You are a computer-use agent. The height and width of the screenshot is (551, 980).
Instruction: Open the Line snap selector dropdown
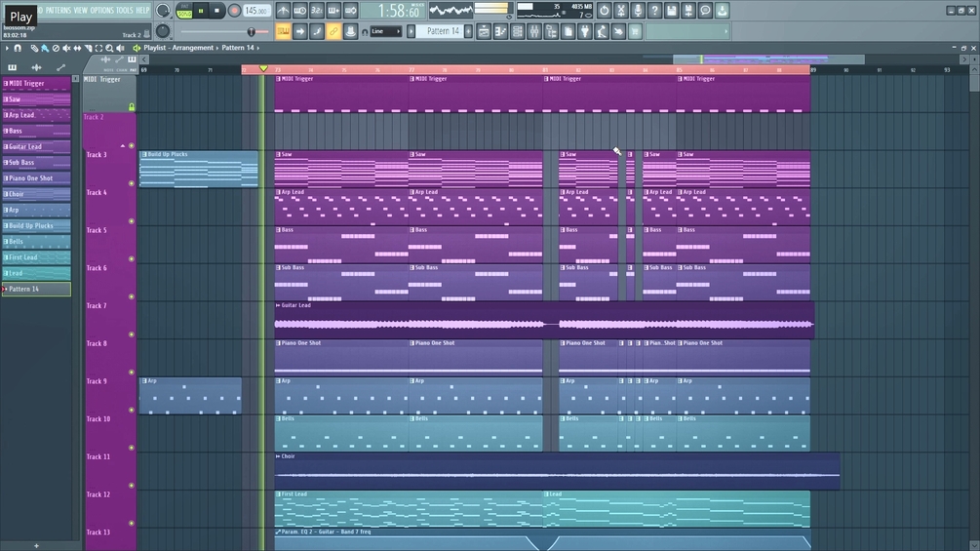[385, 31]
